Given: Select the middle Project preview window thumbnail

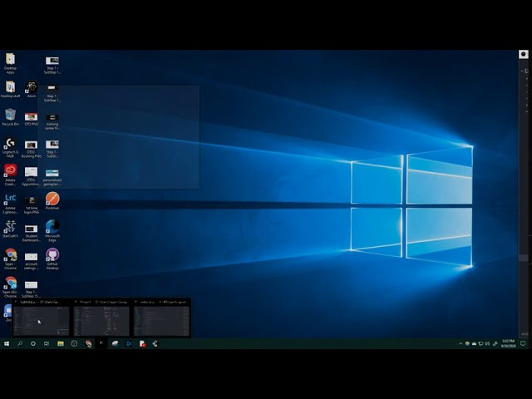Looking at the screenshot, I should coord(101,321).
